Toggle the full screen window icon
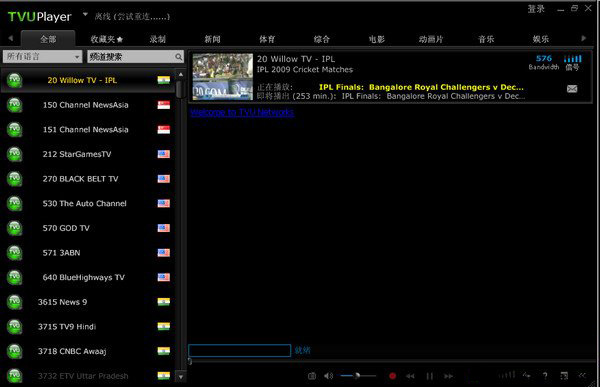 click(564, 376)
